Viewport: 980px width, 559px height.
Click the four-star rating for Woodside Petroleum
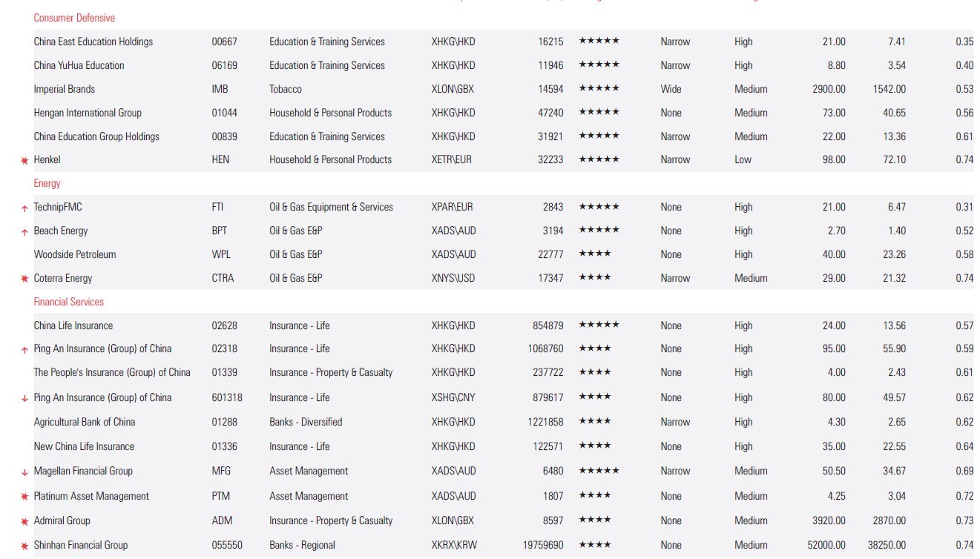[x=595, y=254]
